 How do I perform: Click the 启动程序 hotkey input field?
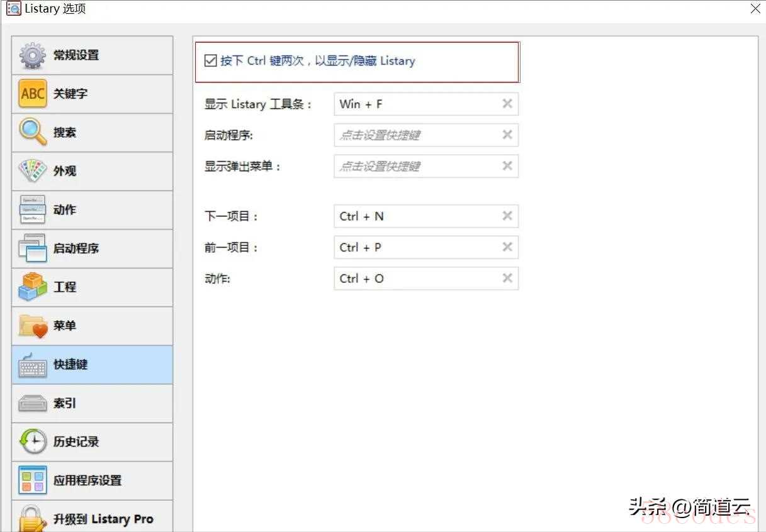click(x=415, y=135)
